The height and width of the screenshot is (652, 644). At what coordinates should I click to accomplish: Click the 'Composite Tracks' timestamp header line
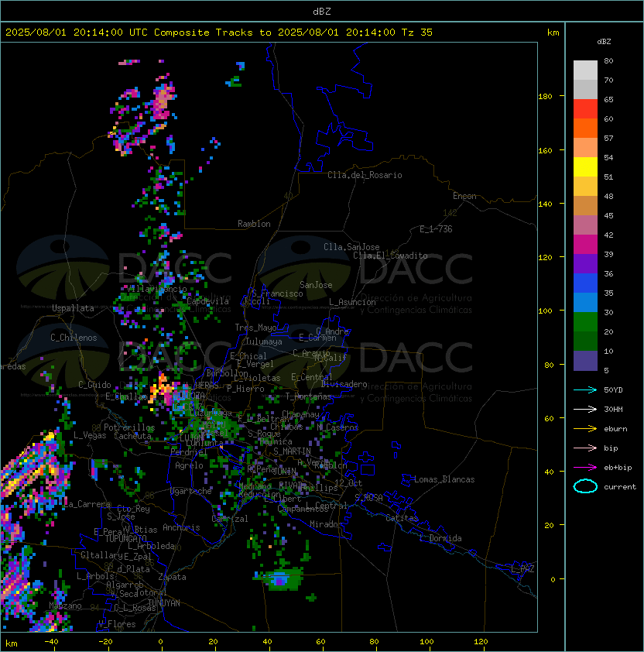click(x=219, y=33)
